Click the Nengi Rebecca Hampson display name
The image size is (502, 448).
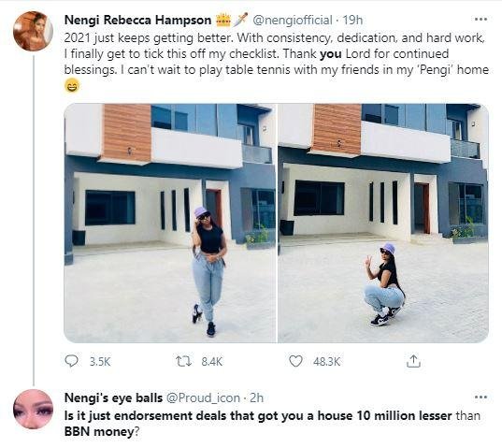click(x=137, y=20)
